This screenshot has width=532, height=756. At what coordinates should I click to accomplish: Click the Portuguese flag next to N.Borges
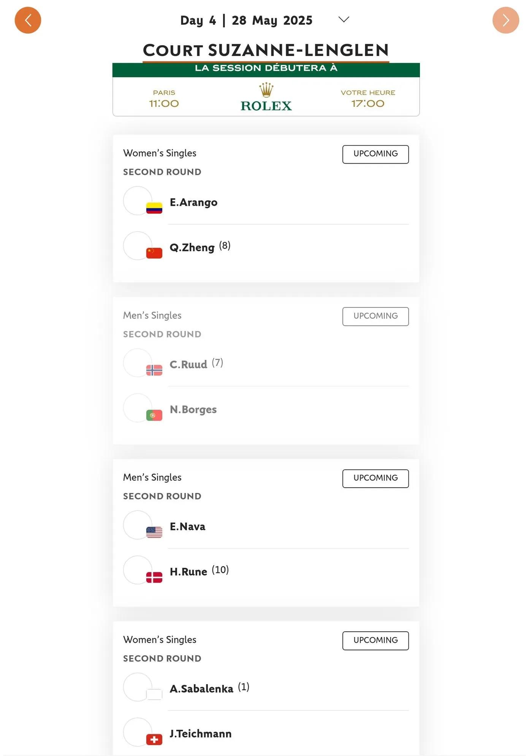tap(154, 415)
